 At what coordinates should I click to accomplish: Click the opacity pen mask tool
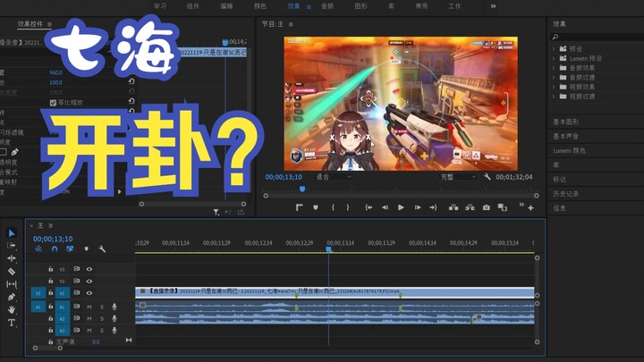tap(14, 152)
